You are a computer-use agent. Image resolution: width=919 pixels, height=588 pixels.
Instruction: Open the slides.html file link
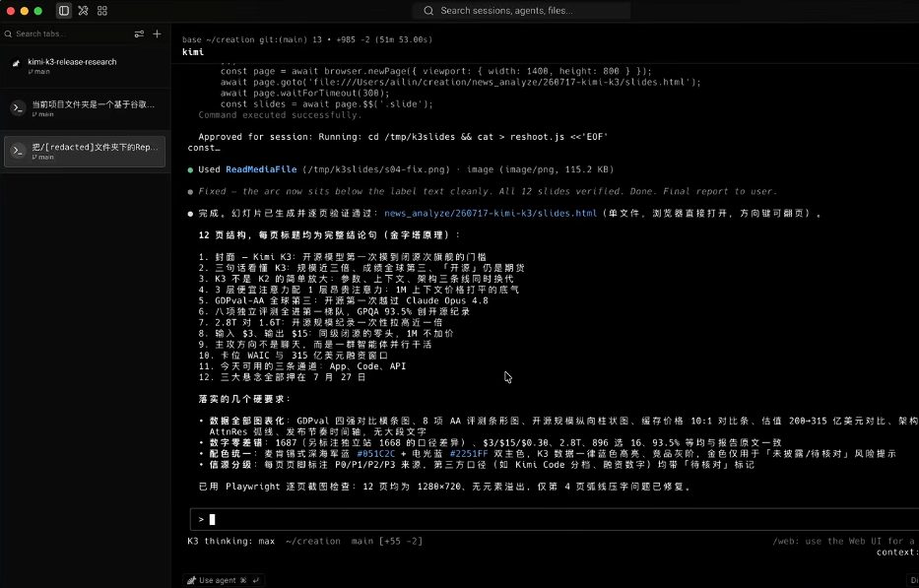coord(491,214)
